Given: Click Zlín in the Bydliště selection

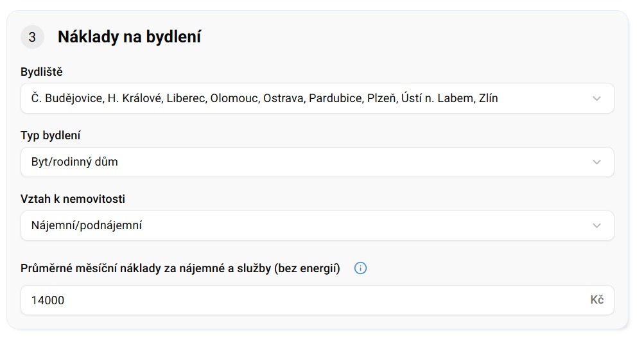Looking at the screenshot, I should pos(489,99).
